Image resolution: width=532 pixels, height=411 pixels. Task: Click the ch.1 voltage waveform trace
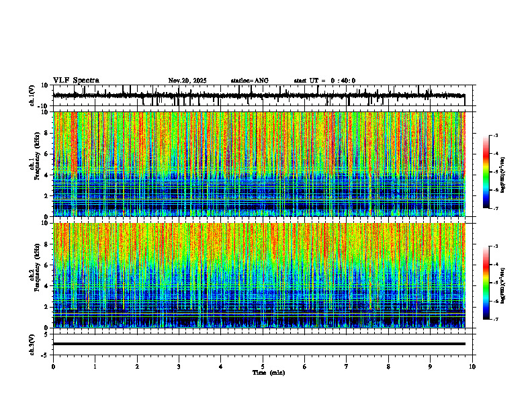click(259, 96)
